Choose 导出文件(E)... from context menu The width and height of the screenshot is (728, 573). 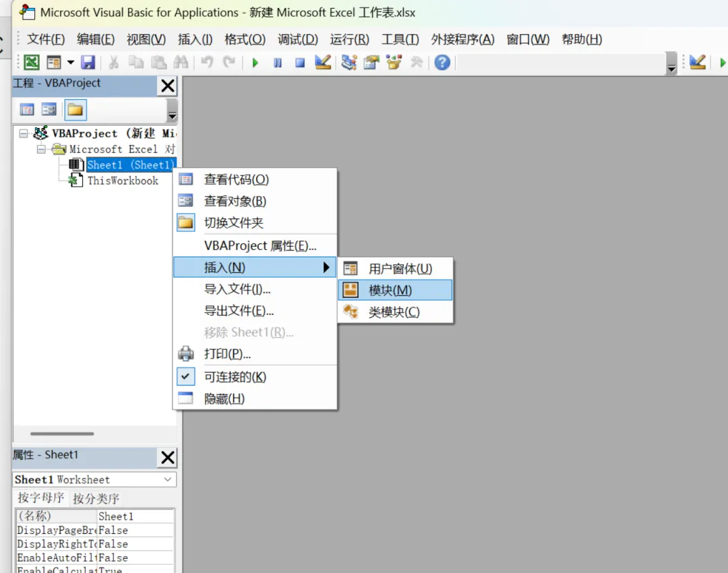pos(254,311)
